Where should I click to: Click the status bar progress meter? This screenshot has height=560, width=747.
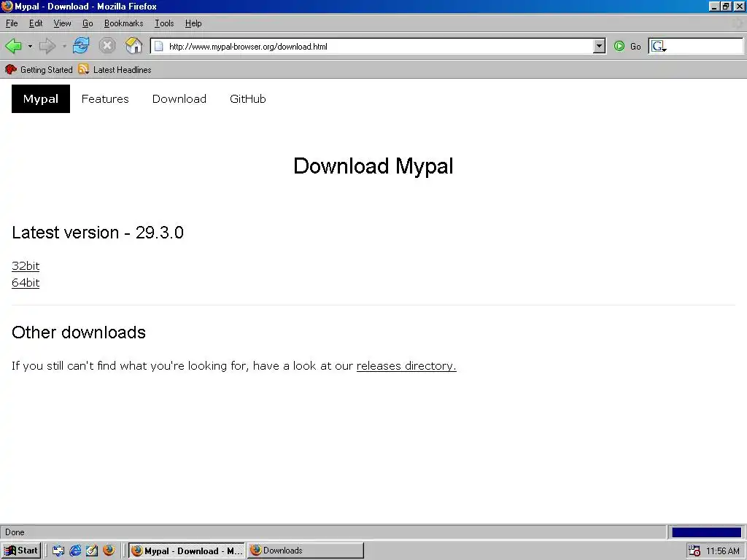(706, 532)
